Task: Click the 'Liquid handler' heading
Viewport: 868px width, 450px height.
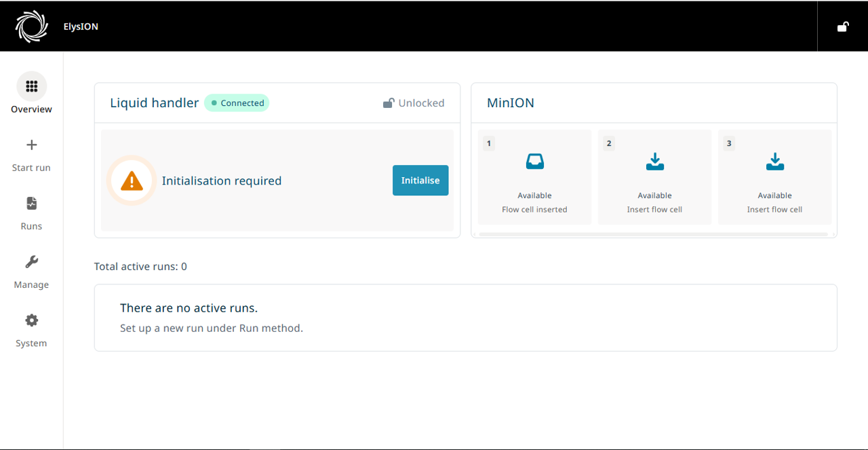Action: coord(155,103)
